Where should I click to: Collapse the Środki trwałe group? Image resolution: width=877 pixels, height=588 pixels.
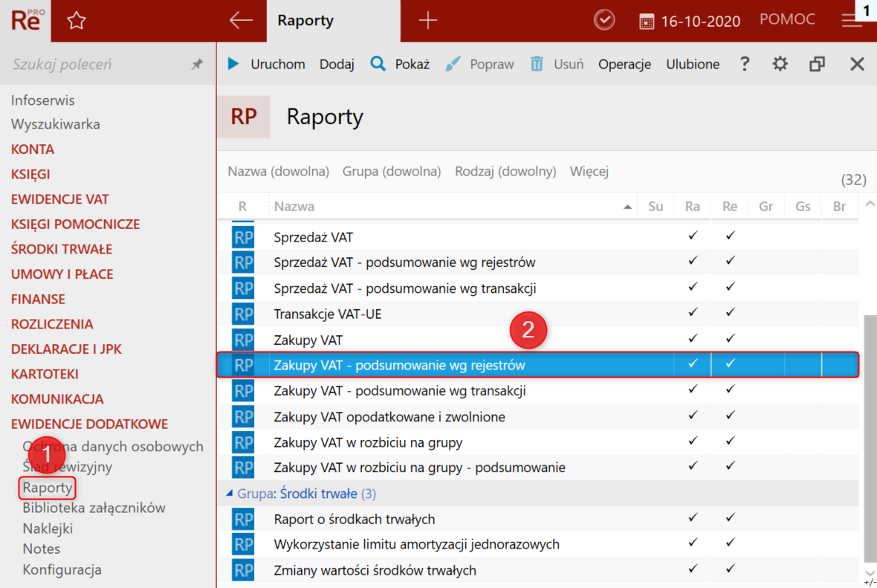click(x=230, y=494)
